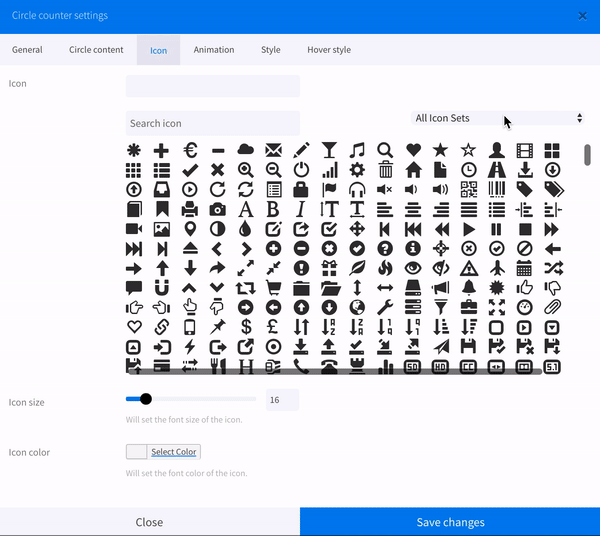Choose the globe icon

pos(357,307)
